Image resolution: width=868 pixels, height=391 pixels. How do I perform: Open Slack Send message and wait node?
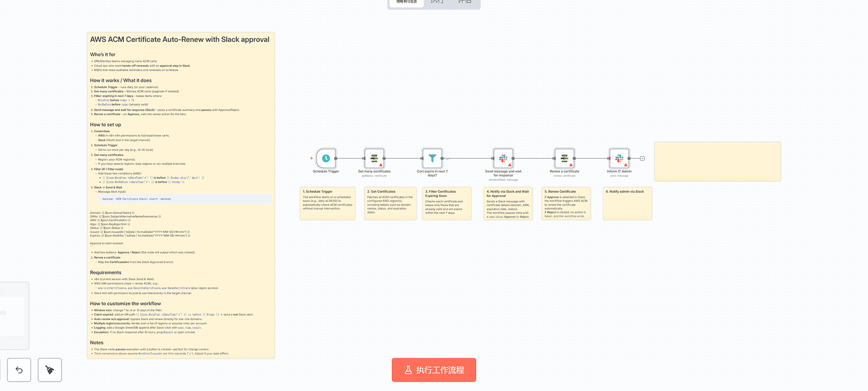click(503, 158)
